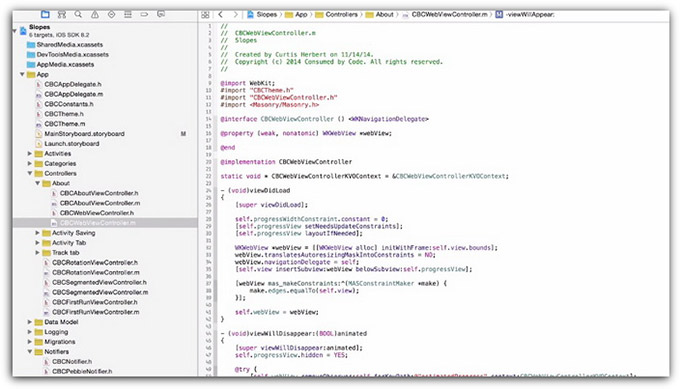Collapse the About folder triangle

[x=37, y=183]
